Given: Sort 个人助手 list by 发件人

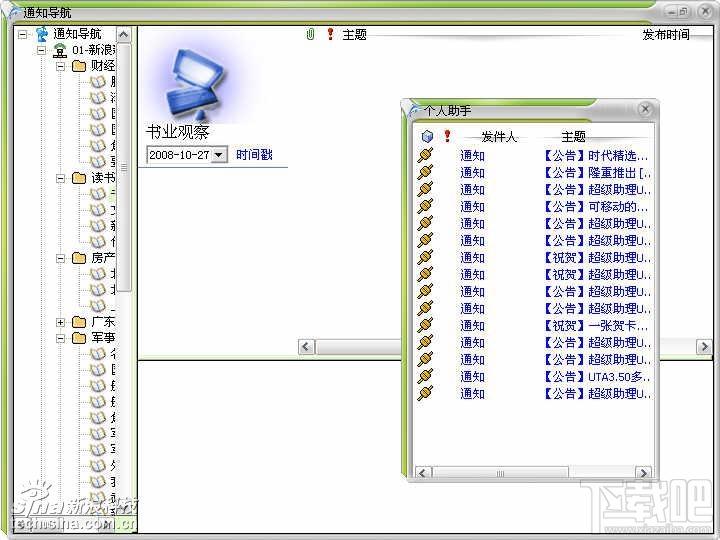Looking at the screenshot, I should pos(499,136).
